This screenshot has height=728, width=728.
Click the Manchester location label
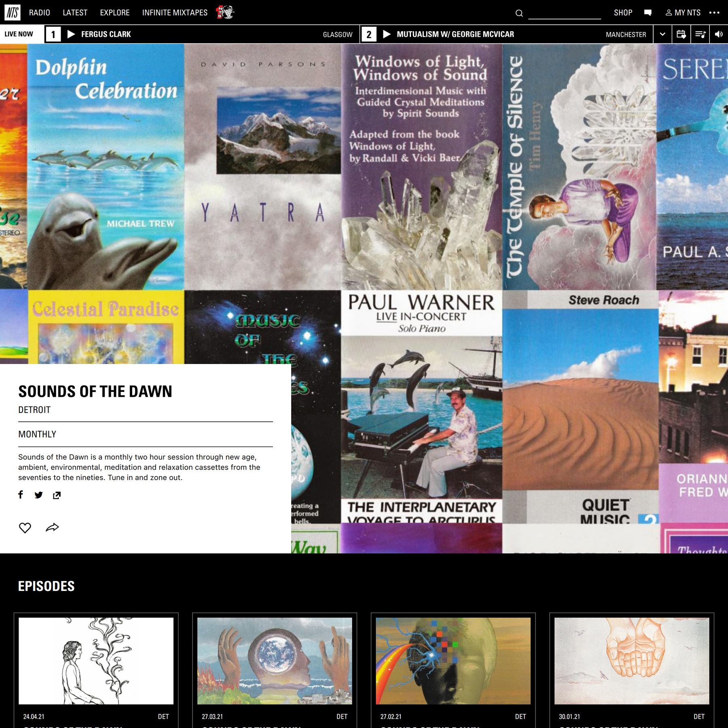click(x=626, y=35)
